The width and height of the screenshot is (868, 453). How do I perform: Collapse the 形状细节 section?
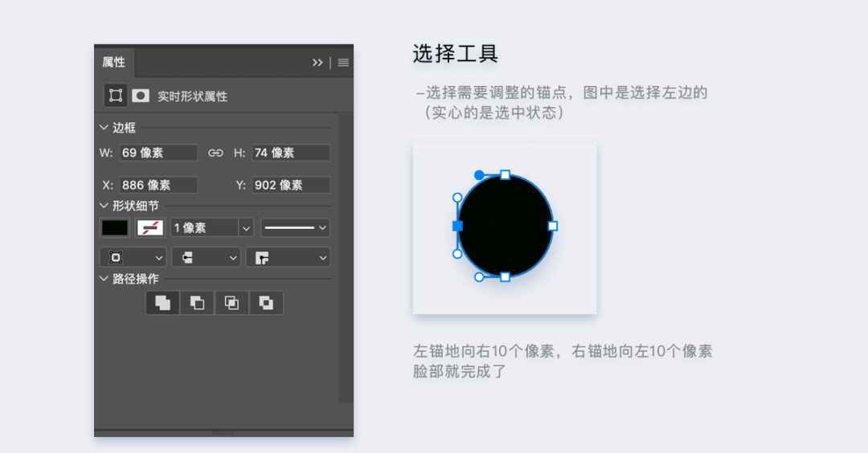pyautogui.click(x=104, y=205)
